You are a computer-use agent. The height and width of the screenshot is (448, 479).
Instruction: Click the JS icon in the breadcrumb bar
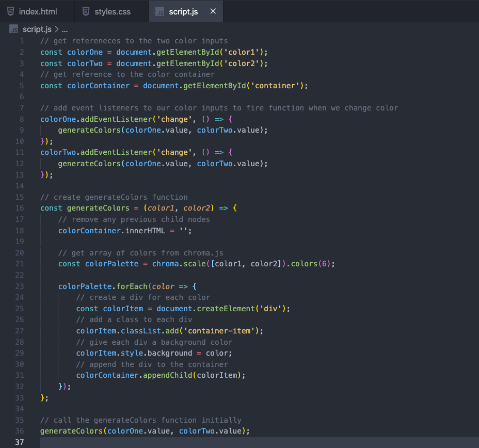pos(14,29)
